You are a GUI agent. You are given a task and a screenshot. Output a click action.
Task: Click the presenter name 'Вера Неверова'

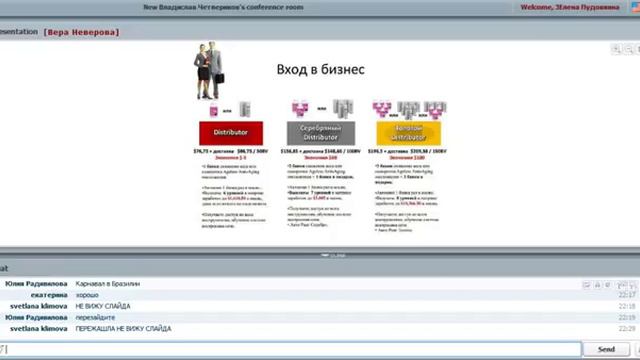(81, 32)
